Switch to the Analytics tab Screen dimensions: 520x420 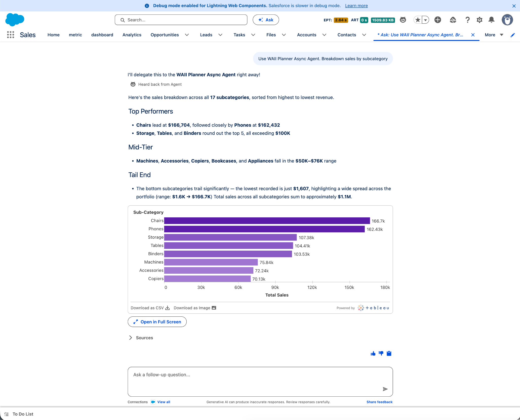[x=132, y=35]
